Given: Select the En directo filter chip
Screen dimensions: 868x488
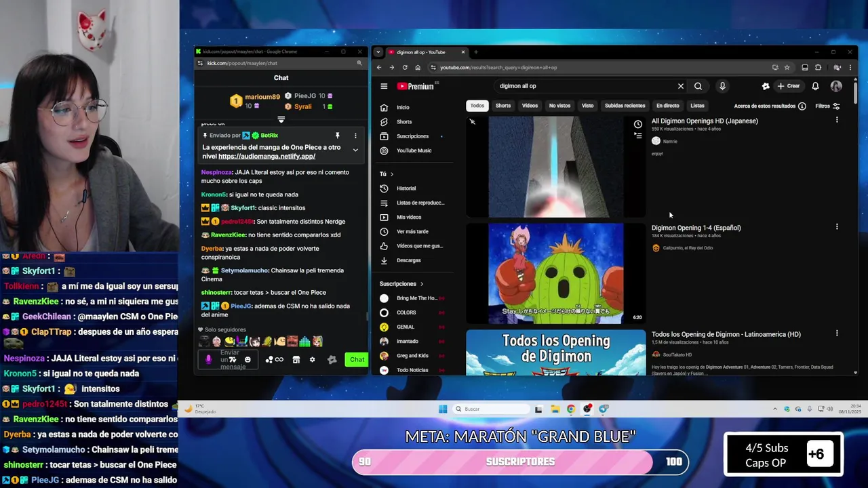Looking at the screenshot, I should pos(667,106).
